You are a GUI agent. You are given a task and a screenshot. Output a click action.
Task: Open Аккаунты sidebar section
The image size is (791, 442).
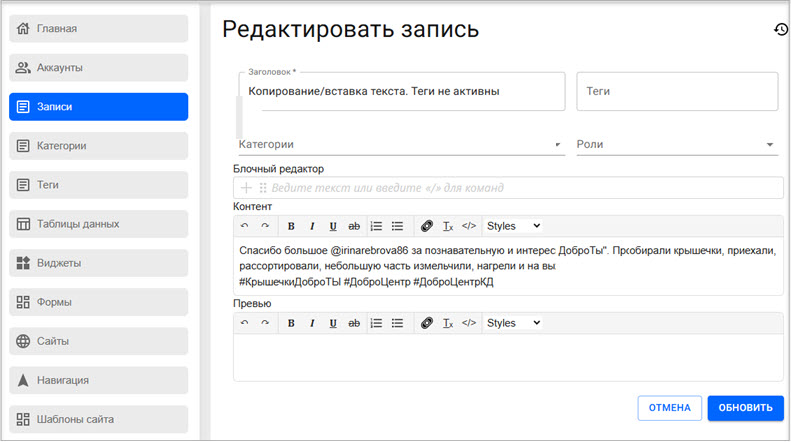coord(98,68)
